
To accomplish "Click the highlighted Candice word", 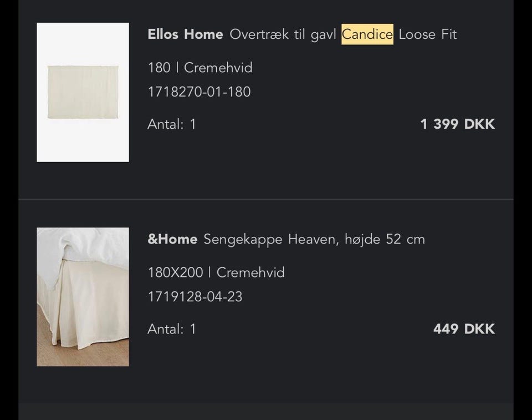I will tap(367, 34).
